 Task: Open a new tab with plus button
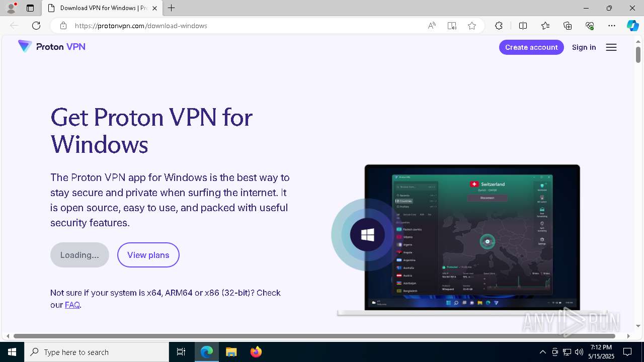coord(171,8)
